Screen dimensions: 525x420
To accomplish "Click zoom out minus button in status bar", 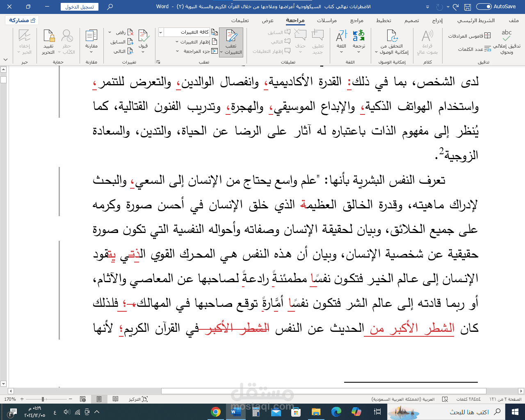I will tap(71, 399).
